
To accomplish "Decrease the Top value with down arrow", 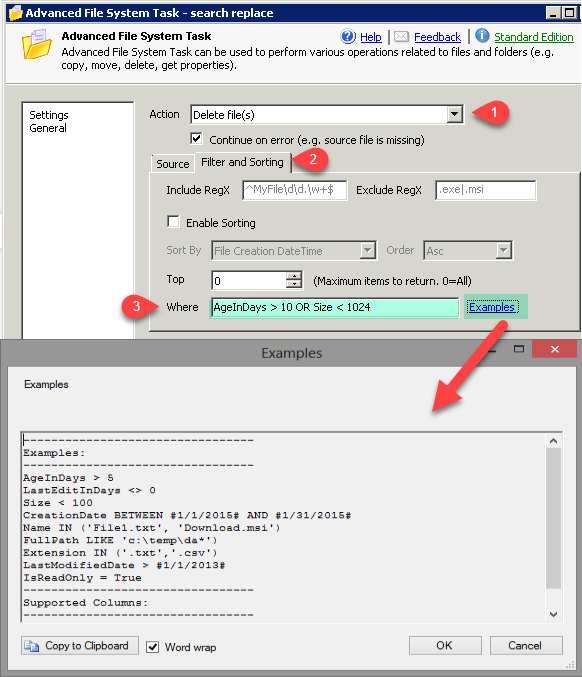I will click(294, 285).
